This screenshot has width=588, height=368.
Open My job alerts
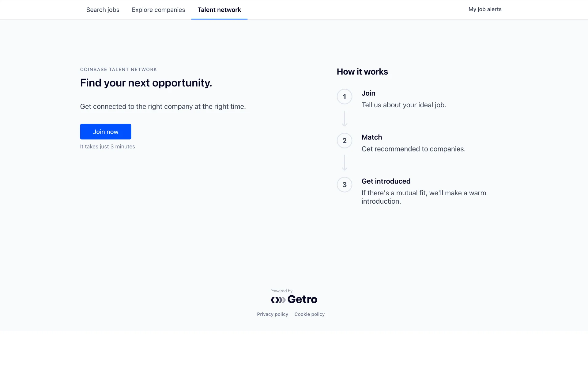[x=485, y=9]
